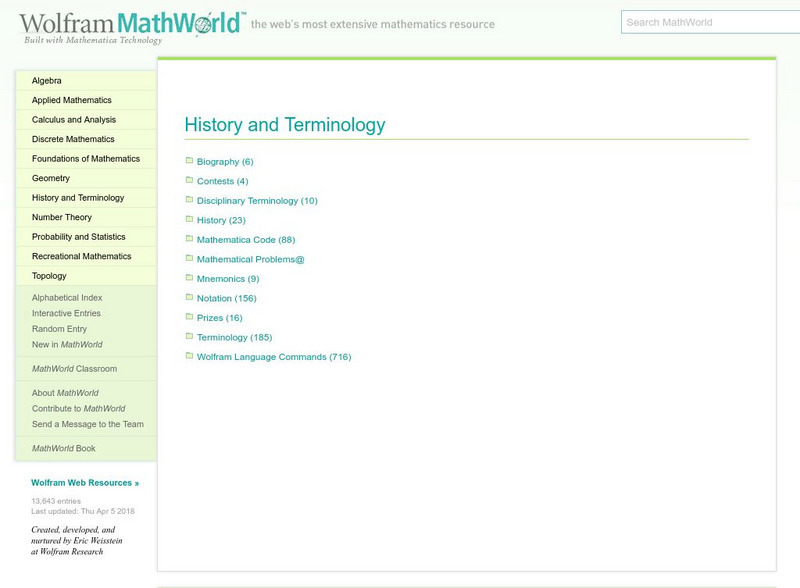
Task: Click the folder icon next to Prizes
Action: [x=189, y=316]
